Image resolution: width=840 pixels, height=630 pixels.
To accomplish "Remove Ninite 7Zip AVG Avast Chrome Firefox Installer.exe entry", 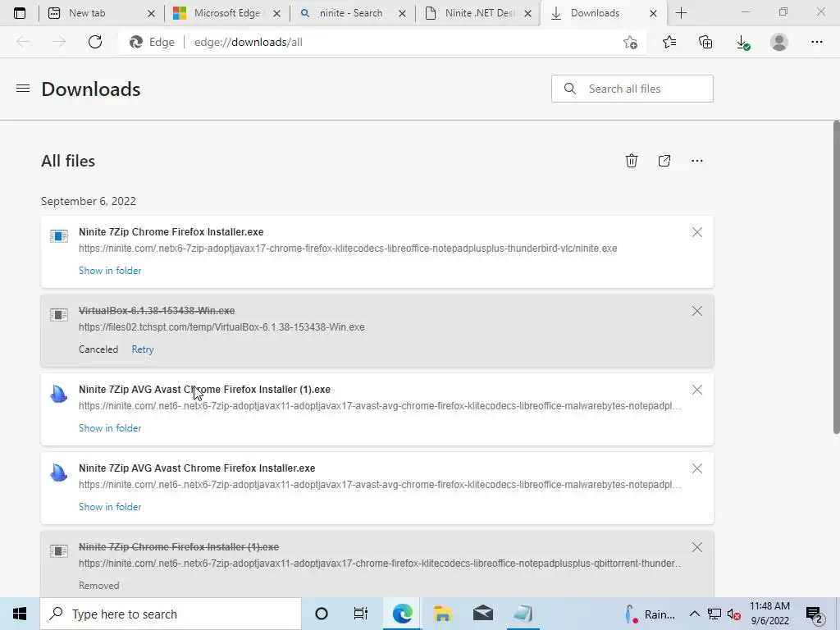I will tap(697, 468).
